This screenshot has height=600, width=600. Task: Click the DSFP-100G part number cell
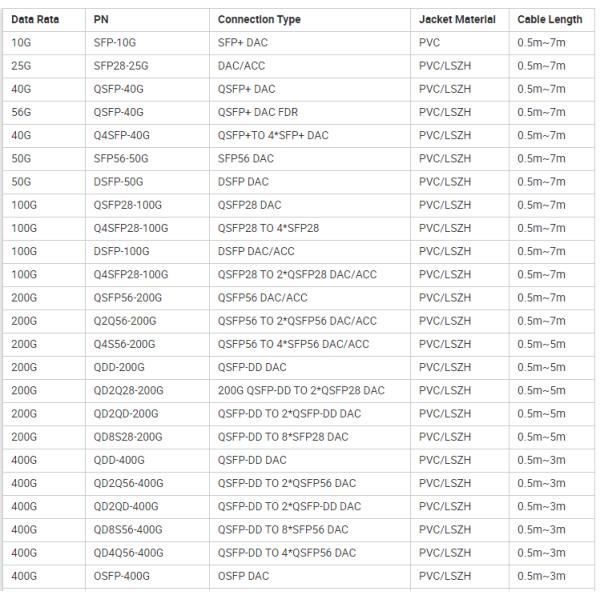click(121, 251)
